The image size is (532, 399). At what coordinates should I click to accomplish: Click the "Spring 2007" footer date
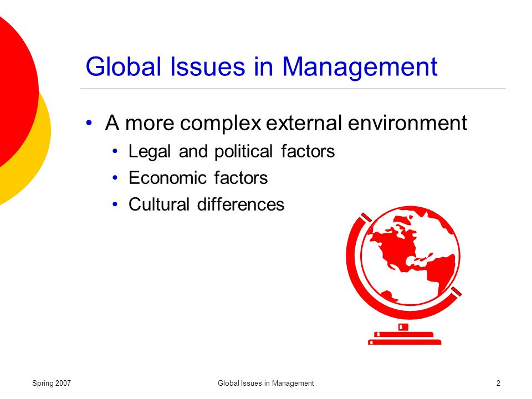52,383
